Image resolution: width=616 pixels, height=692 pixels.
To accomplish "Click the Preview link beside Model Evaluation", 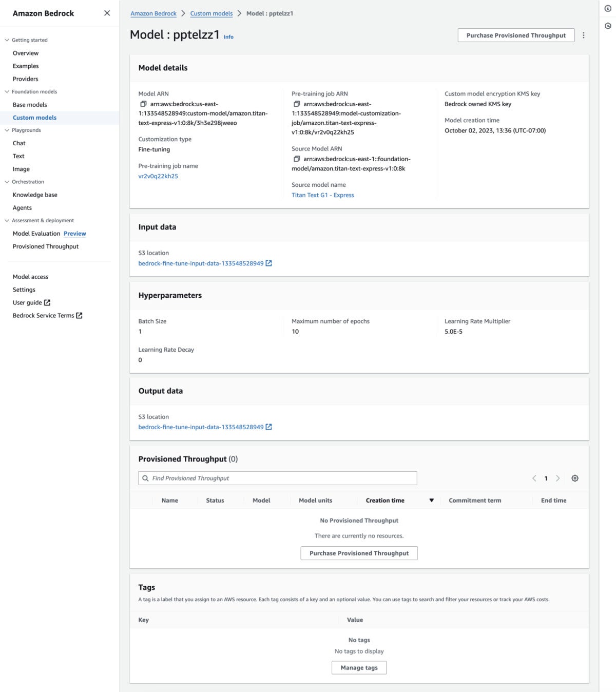I will point(75,234).
